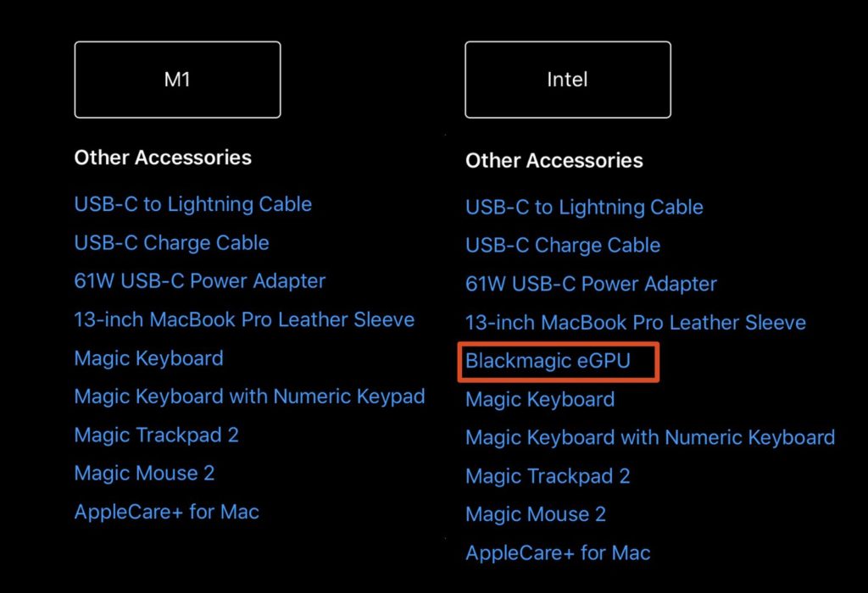Click USB-C to Lightning Cable under Intel
This screenshot has height=593, width=868.
pos(583,207)
